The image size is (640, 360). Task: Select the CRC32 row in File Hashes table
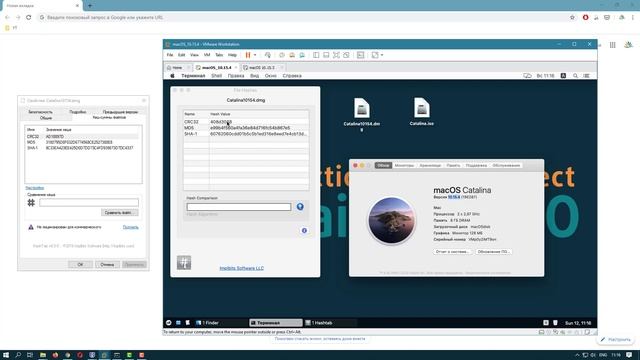point(246,122)
